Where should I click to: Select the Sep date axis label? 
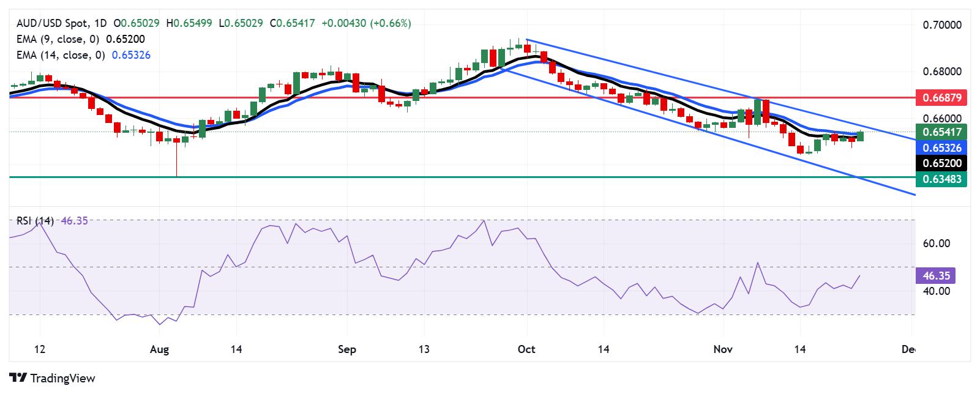[347, 349]
